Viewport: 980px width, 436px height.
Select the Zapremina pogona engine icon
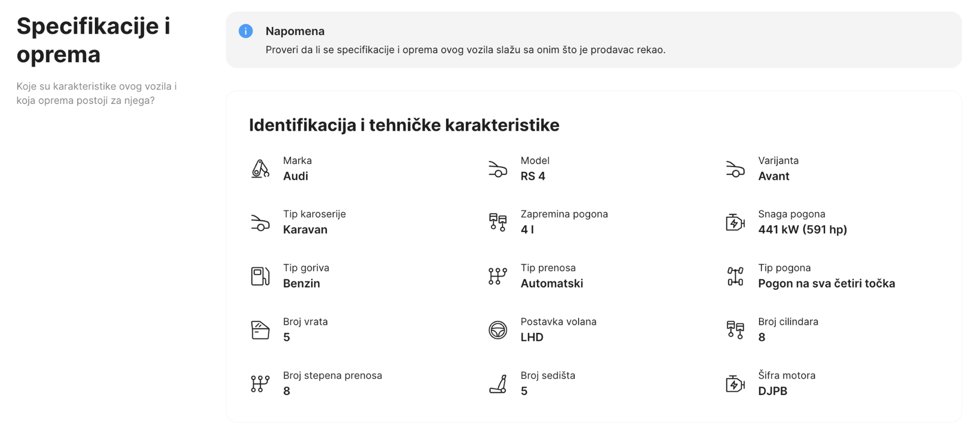click(498, 222)
